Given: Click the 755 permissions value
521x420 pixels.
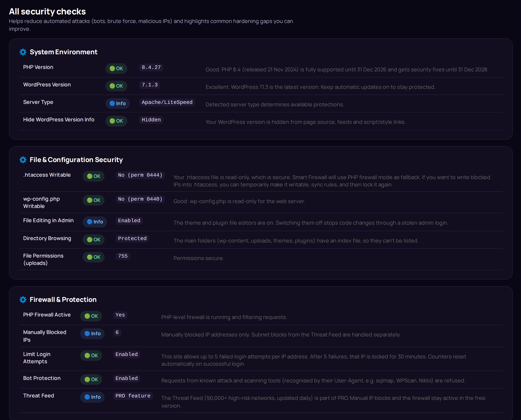Looking at the screenshot, I should click(123, 256).
